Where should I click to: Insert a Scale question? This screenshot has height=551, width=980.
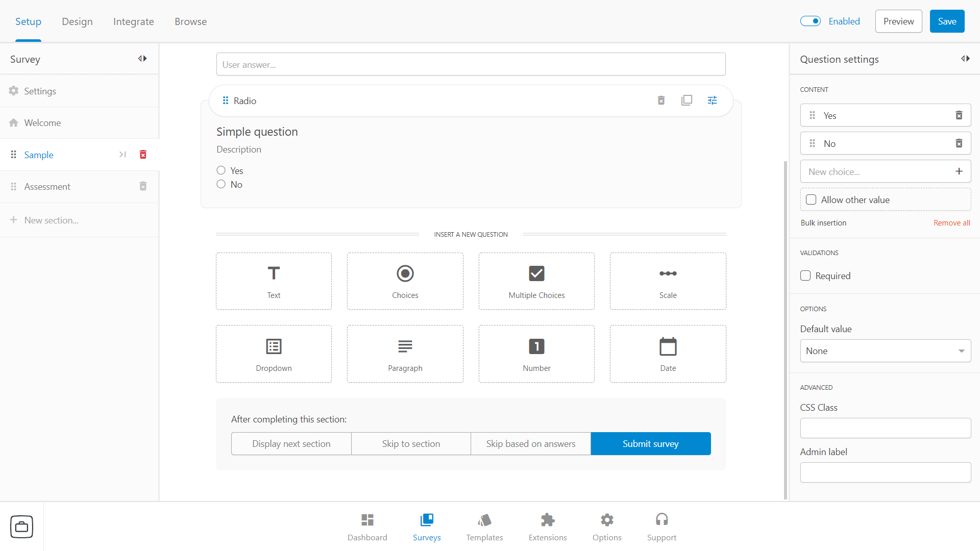click(x=668, y=281)
